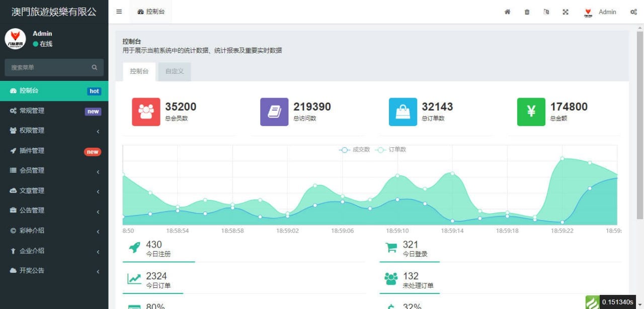Click the green ¥ total amount icon
The image size is (644, 309).
coord(531,112)
